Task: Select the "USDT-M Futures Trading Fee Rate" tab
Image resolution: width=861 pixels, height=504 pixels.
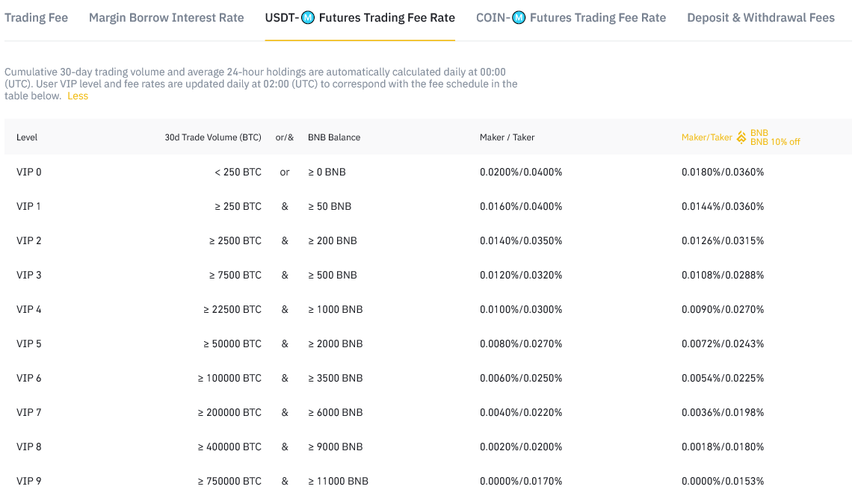Action: point(359,17)
